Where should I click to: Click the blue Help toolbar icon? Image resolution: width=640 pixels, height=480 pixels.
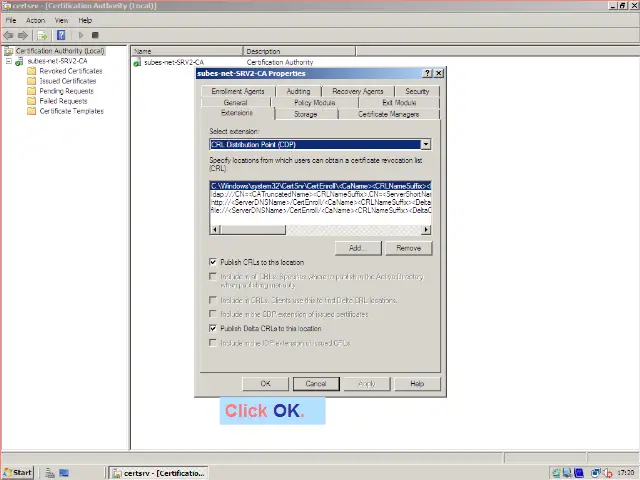[62, 35]
